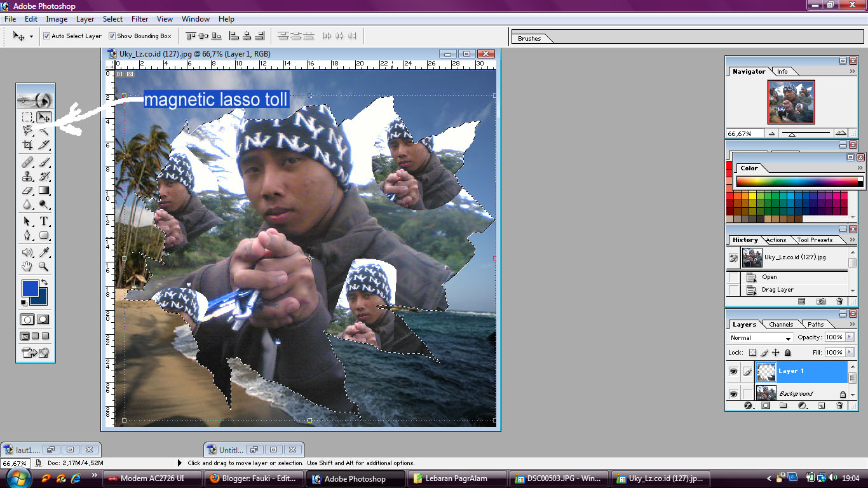Viewport: 868px width, 488px height.
Task: Expand Color panel flyout menu
Action: [x=860, y=168]
